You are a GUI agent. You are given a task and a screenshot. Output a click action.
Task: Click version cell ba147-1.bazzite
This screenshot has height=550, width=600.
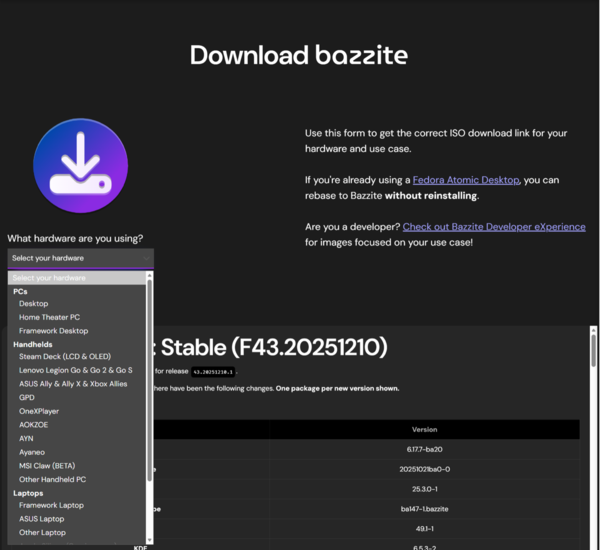(424, 509)
